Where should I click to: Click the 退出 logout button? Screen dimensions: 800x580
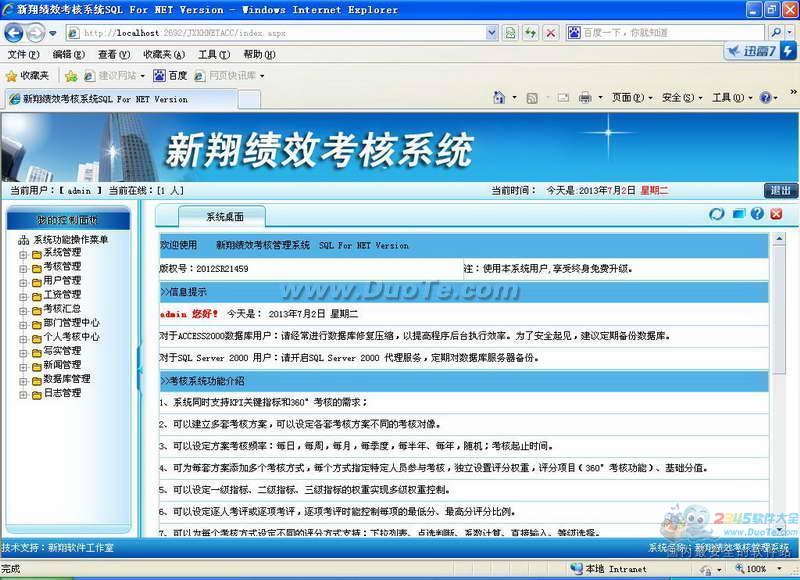780,190
